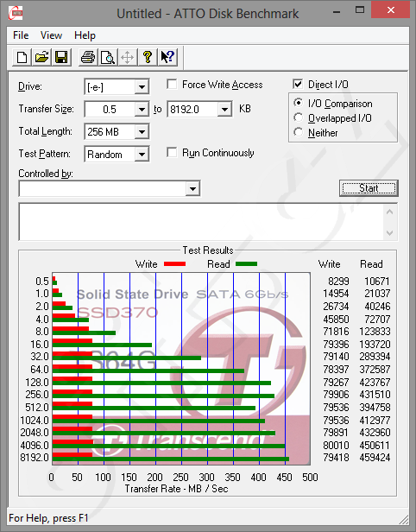Screen dimensions: 416x532
Task: Open Print Preview magnifier icon
Action: (x=108, y=57)
